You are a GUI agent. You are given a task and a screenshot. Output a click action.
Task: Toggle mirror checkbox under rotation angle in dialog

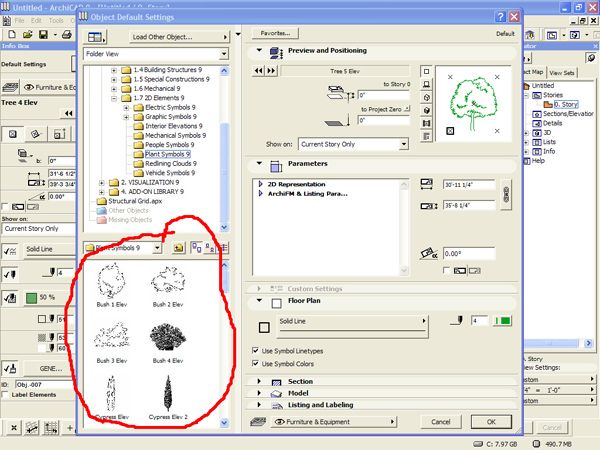pyautogui.click(x=446, y=270)
